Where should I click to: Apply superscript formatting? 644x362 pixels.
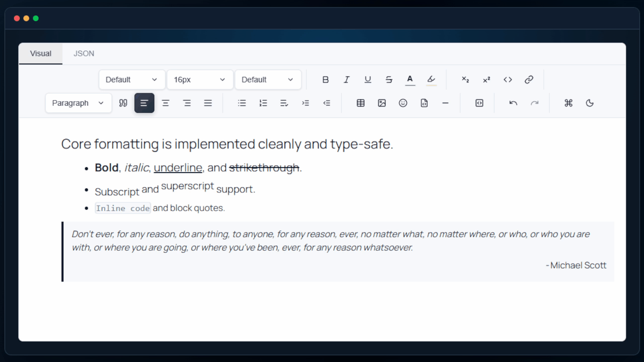[x=486, y=79]
